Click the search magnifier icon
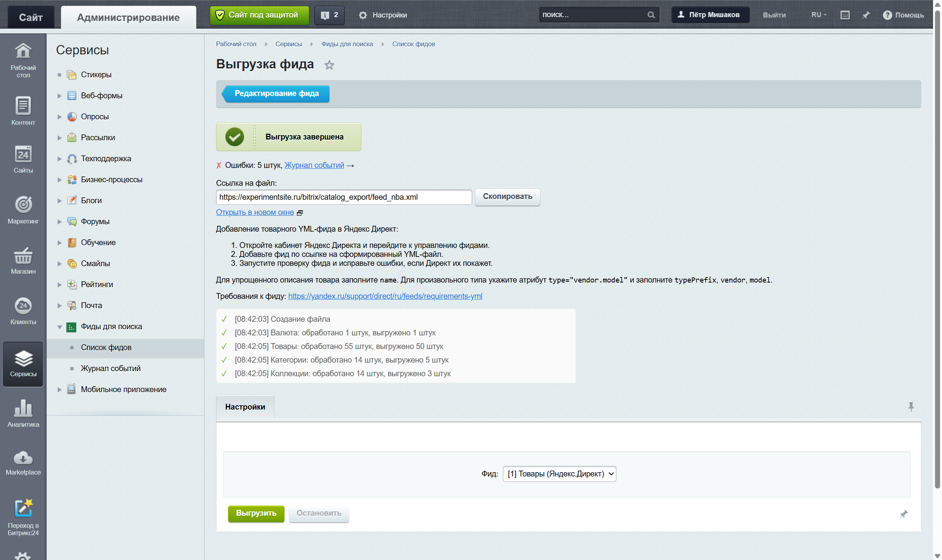Viewport: 942px width, 560px height. pos(651,15)
